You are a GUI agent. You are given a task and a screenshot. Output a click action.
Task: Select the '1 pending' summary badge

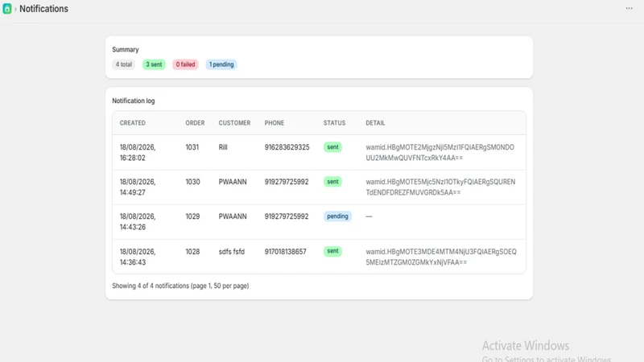[x=221, y=64]
